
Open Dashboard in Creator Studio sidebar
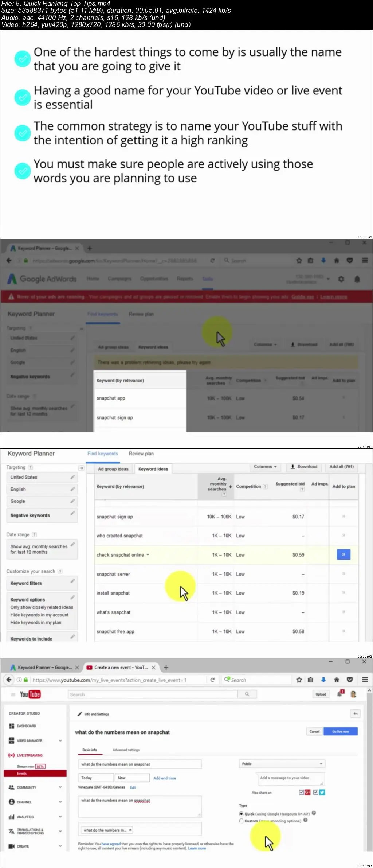pos(26,726)
